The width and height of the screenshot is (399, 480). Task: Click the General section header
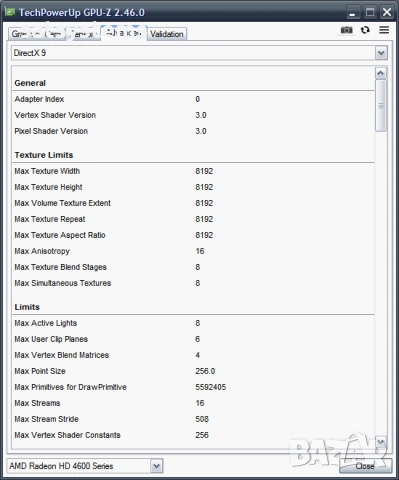[x=30, y=83]
